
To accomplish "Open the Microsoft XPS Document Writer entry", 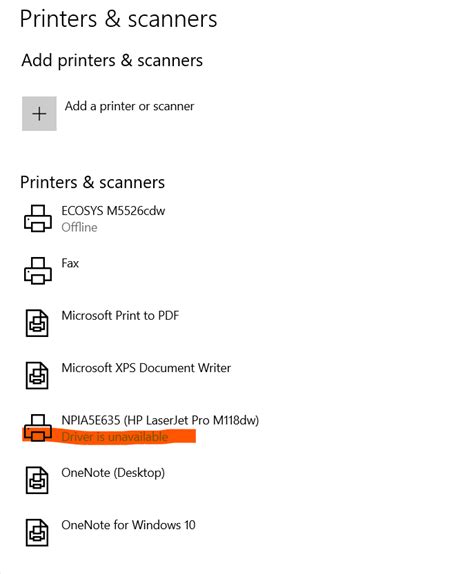I will coord(146,368).
